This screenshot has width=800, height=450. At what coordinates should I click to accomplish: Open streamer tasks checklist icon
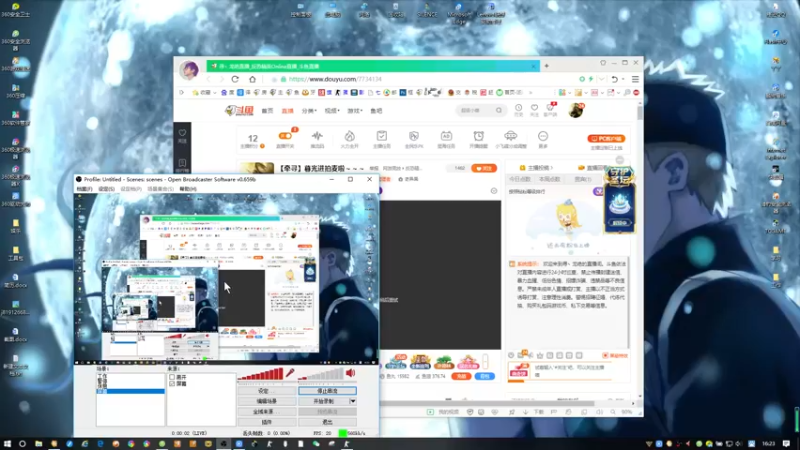382,136
